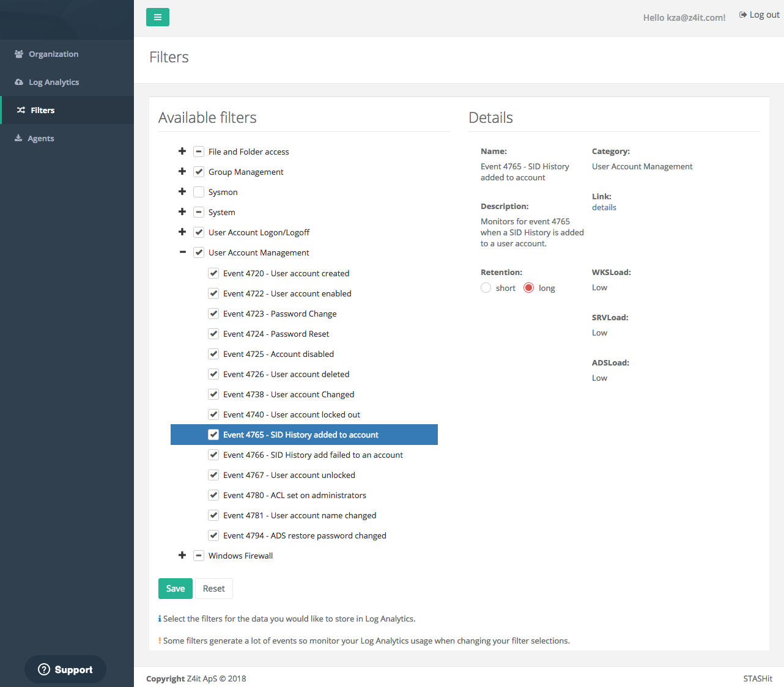
Task: Open the Log Analytics menu item
Action: pos(54,82)
